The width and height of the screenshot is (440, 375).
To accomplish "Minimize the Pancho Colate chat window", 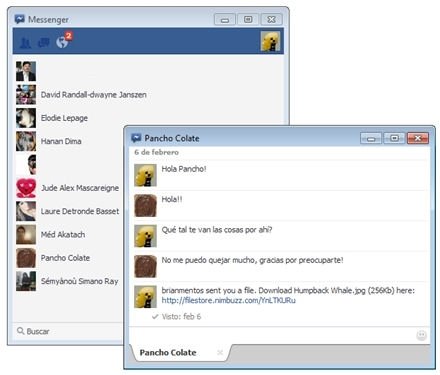I will coord(371,138).
